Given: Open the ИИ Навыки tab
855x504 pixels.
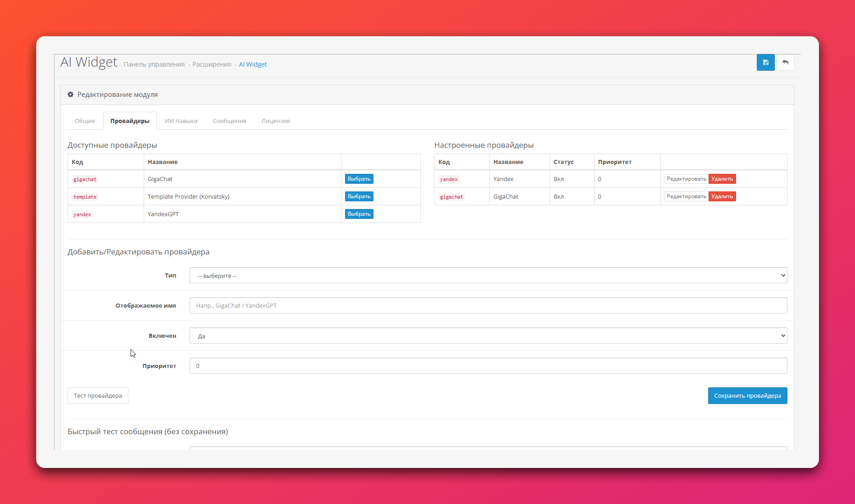Looking at the screenshot, I should click(x=181, y=121).
